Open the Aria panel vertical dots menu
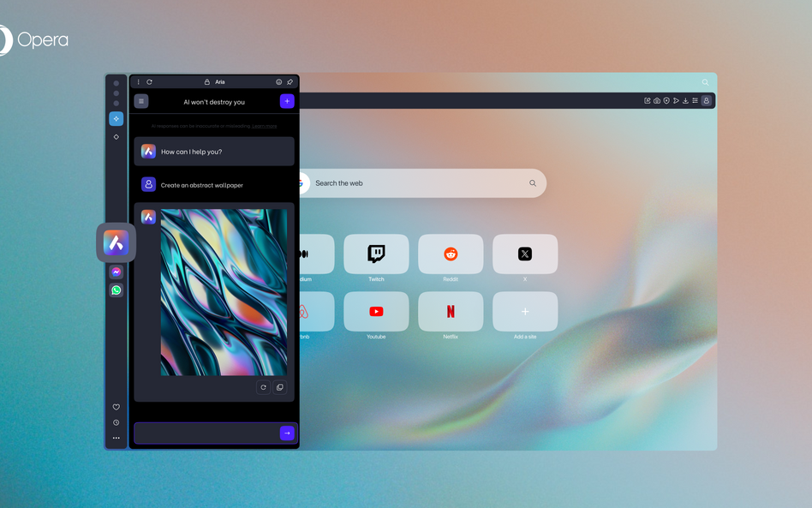 point(138,82)
